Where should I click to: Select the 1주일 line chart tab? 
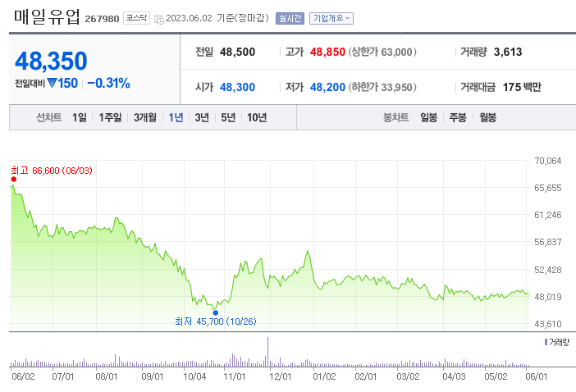pos(110,117)
